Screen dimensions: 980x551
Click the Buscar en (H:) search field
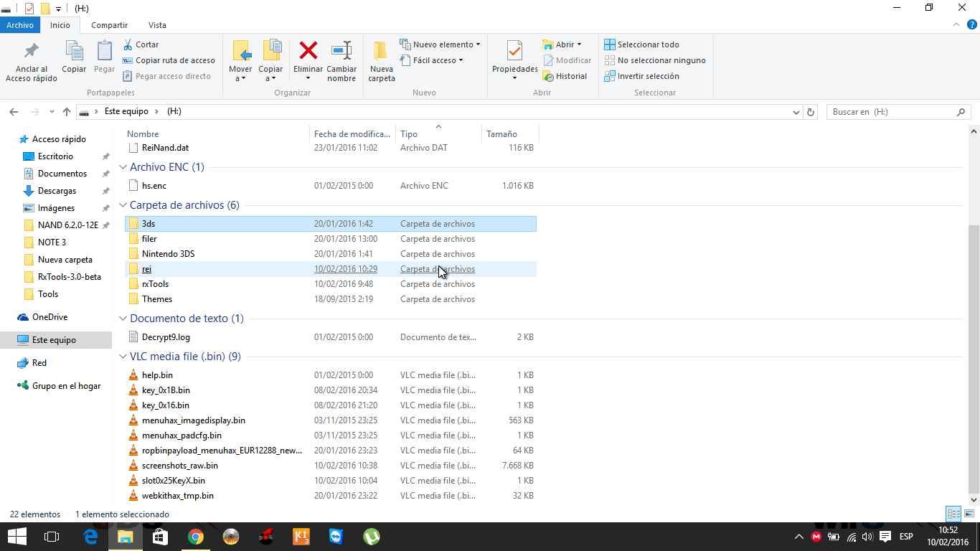890,112
